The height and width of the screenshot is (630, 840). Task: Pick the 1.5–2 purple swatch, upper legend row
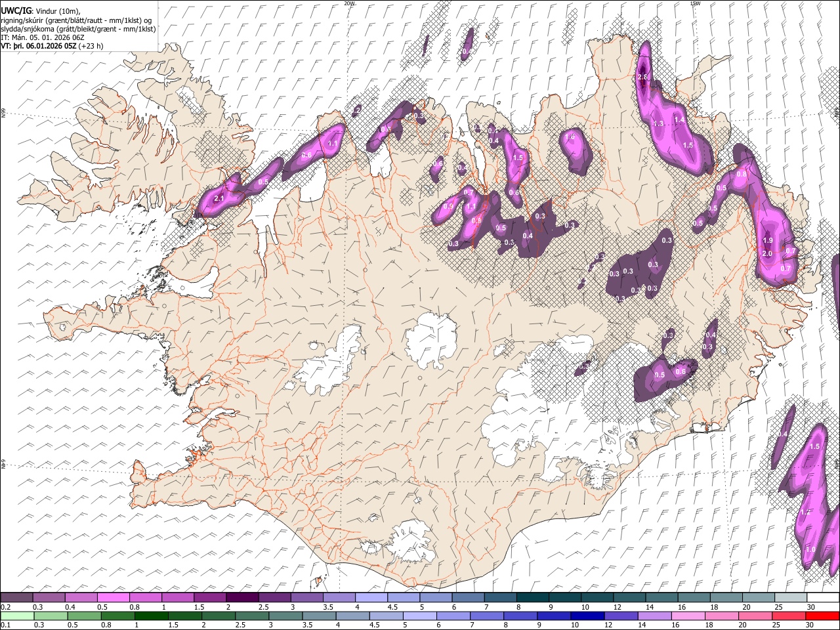point(209,597)
